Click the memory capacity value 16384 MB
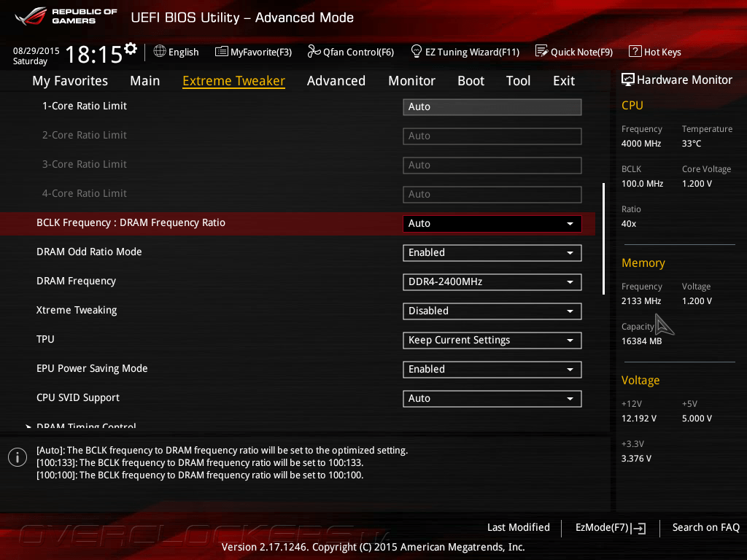The height and width of the screenshot is (560, 747). pyautogui.click(x=642, y=341)
